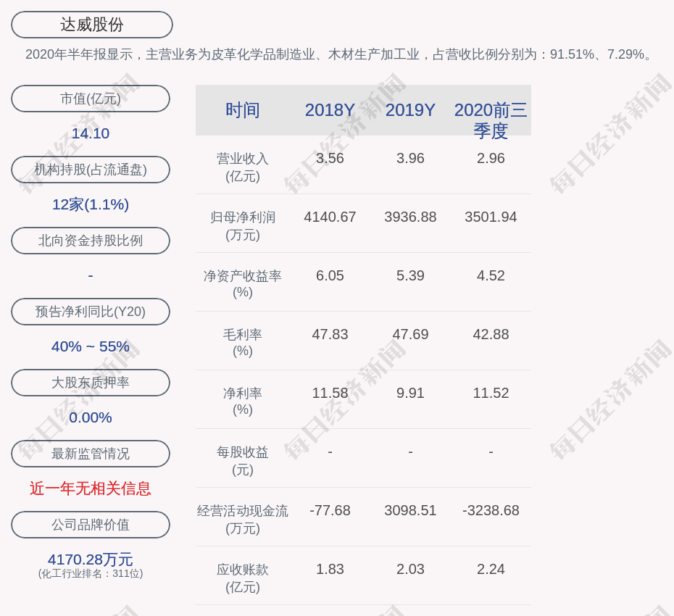Select the 应收账款(亿元) row label
The width and height of the screenshot is (674, 616).
coord(243,578)
